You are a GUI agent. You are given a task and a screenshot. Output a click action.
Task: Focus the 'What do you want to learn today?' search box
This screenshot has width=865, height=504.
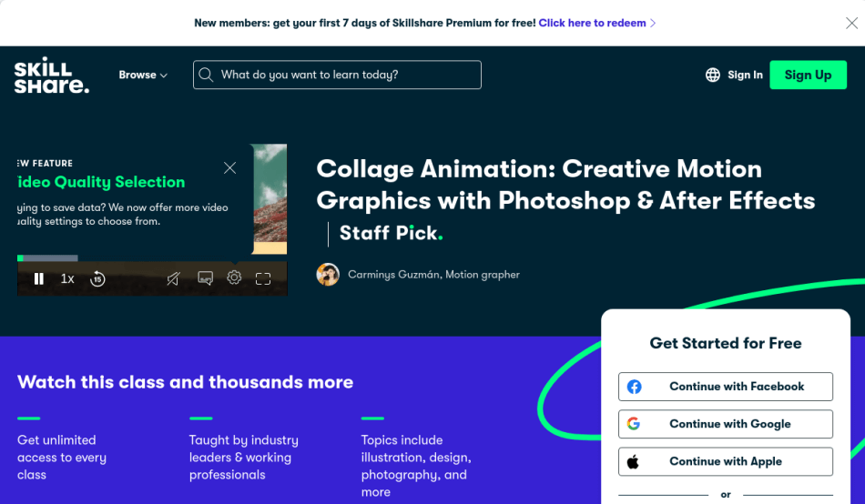click(337, 75)
